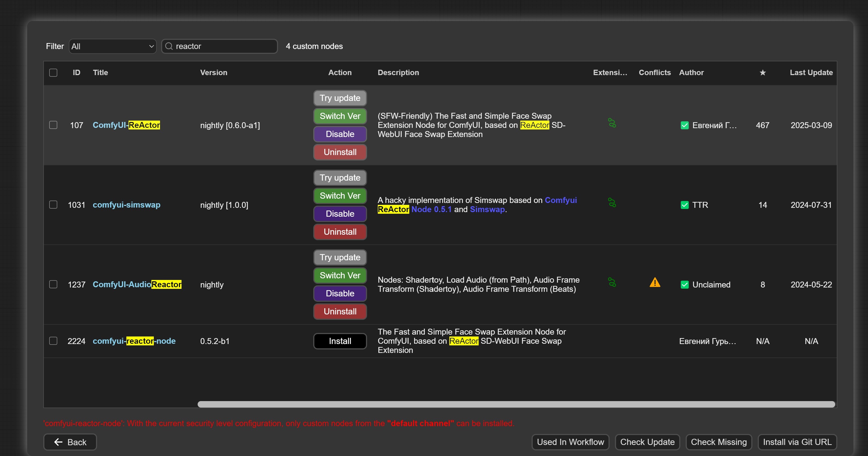Select the checkbox for row 1031
868x456 pixels.
[x=53, y=205]
